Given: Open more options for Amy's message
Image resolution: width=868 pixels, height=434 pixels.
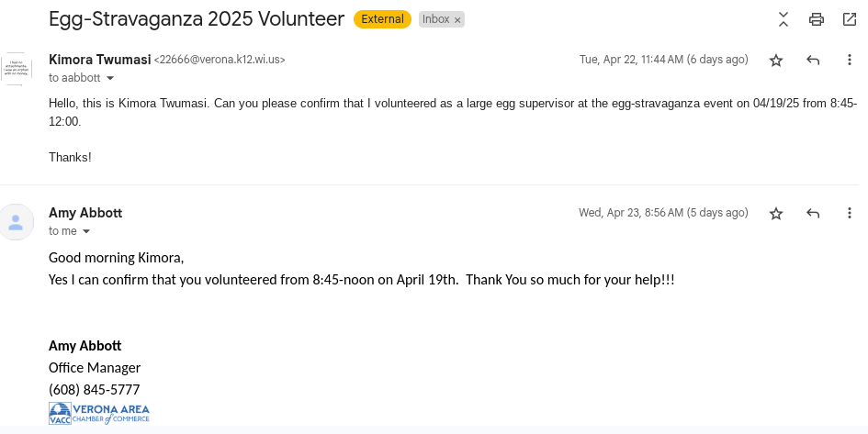Looking at the screenshot, I should (x=850, y=213).
